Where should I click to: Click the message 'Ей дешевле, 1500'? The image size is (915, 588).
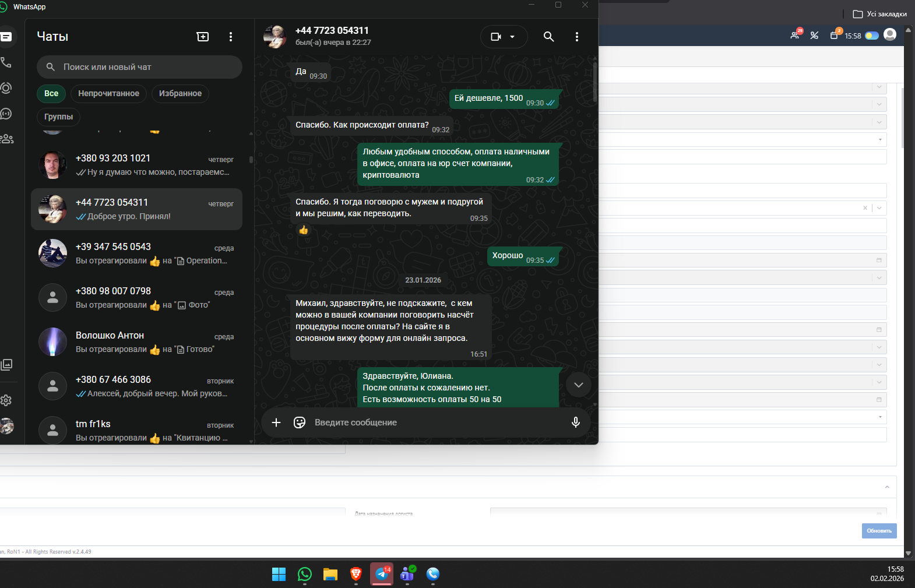point(504,99)
